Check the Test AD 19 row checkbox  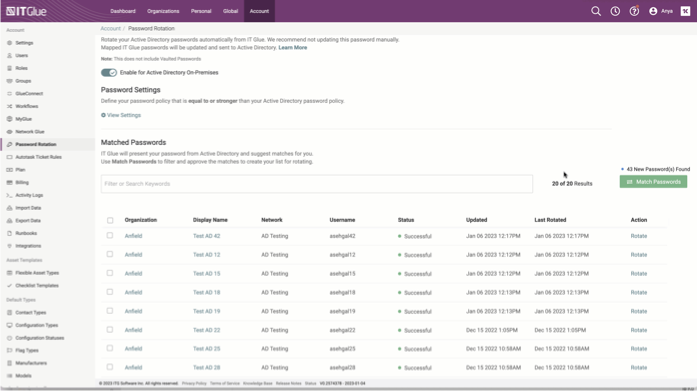[110, 311]
